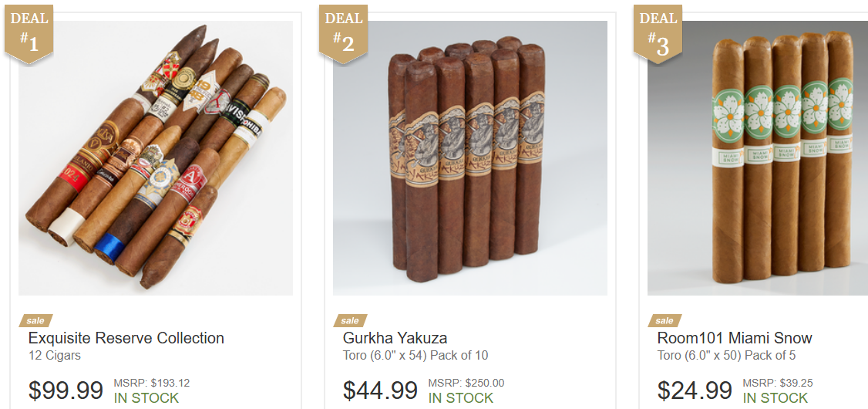Click the Toro Pack of 5 description

pyautogui.click(x=726, y=355)
